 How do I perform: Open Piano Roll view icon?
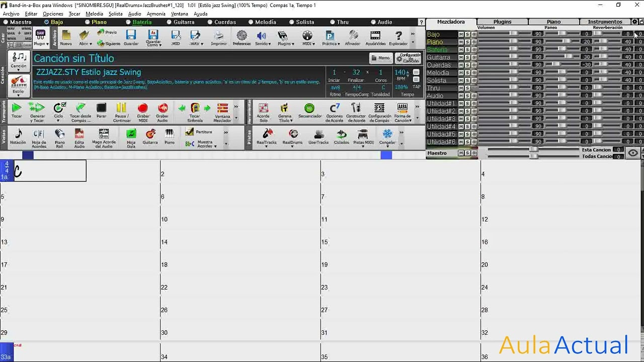60,138
